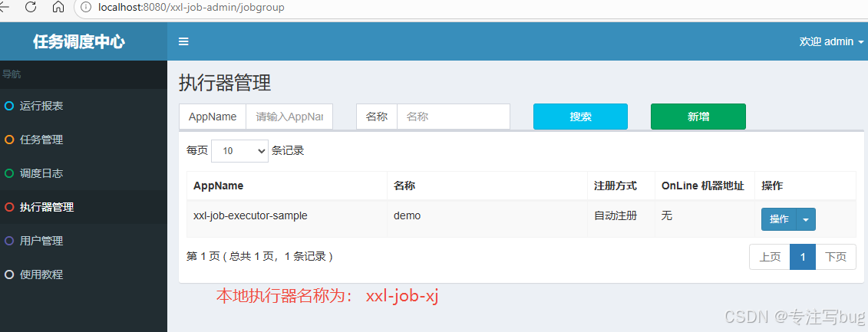Open the 使用教程 sidebar menu
Image resolution: width=868 pixels, height=332 pixels.
tap(84, 274)
